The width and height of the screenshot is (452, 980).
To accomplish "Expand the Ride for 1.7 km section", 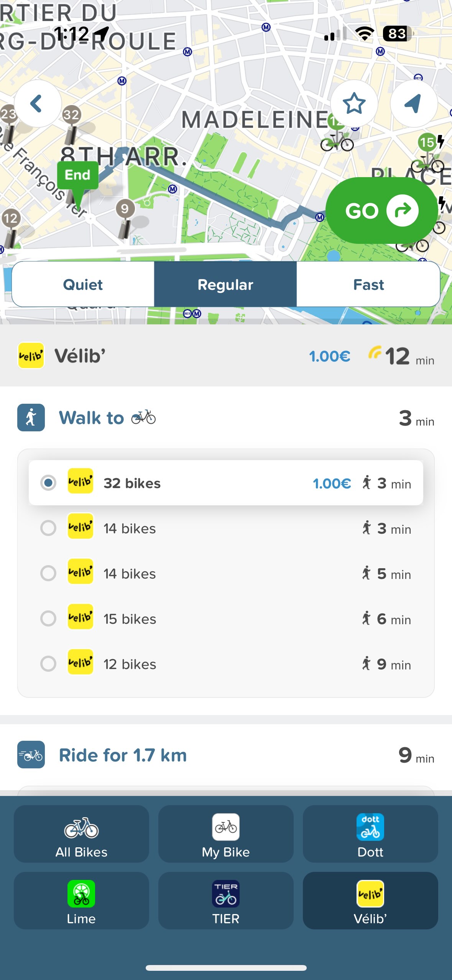I will coord(225,755).
